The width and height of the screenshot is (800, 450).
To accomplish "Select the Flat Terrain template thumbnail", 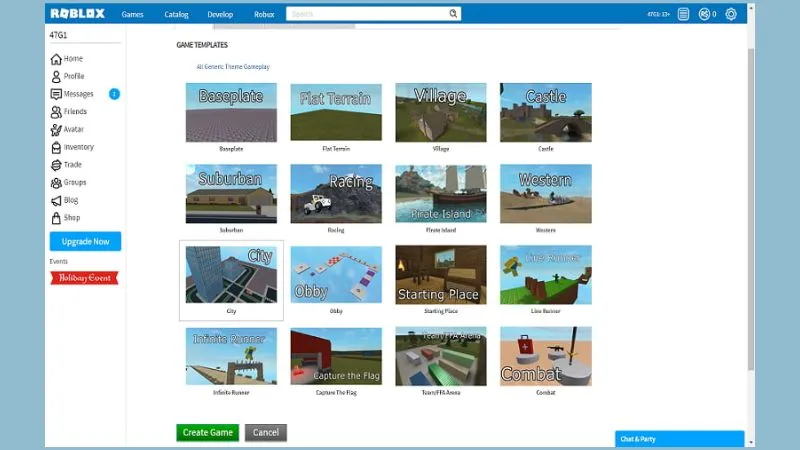I will point(336,112).
